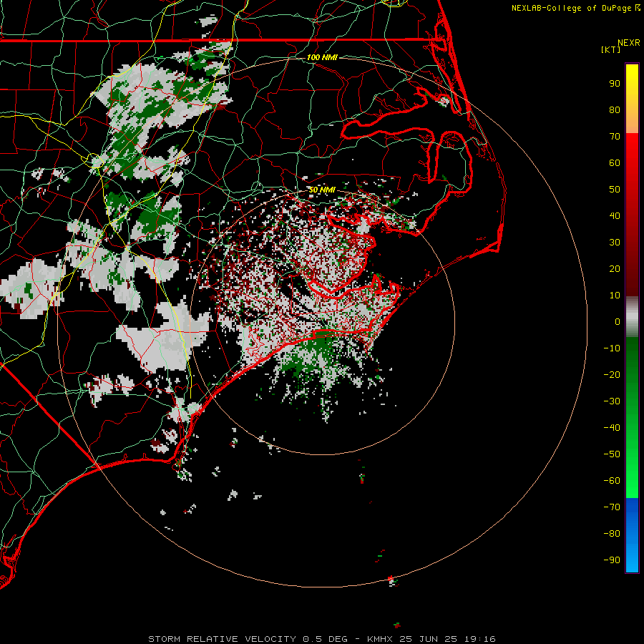Click the blue bottom segment of the color bar
Image resolution: width=644 pixels, height=644 pixels.
click(x=632, y=535)
